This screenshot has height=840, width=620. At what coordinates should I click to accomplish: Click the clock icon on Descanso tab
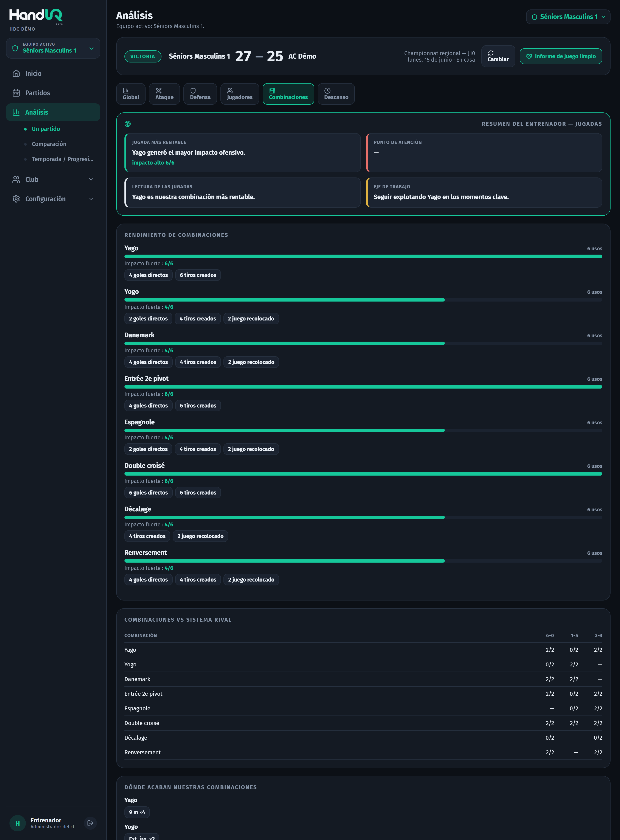coord(327,90)
